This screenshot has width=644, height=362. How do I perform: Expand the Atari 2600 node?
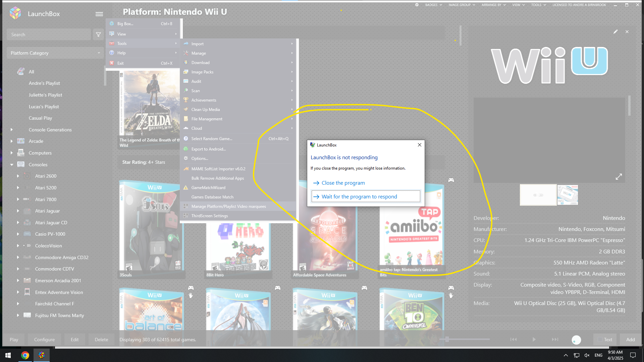coord(18,176)
